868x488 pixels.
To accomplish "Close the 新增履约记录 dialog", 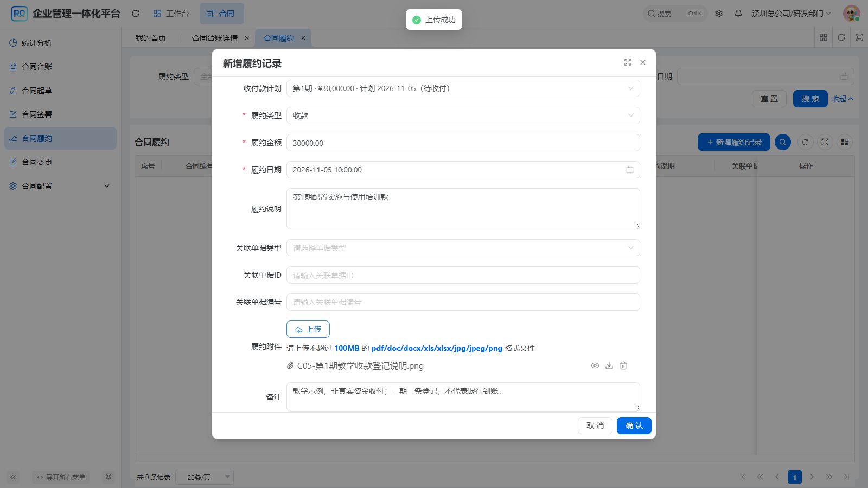I will click(643, 62).
